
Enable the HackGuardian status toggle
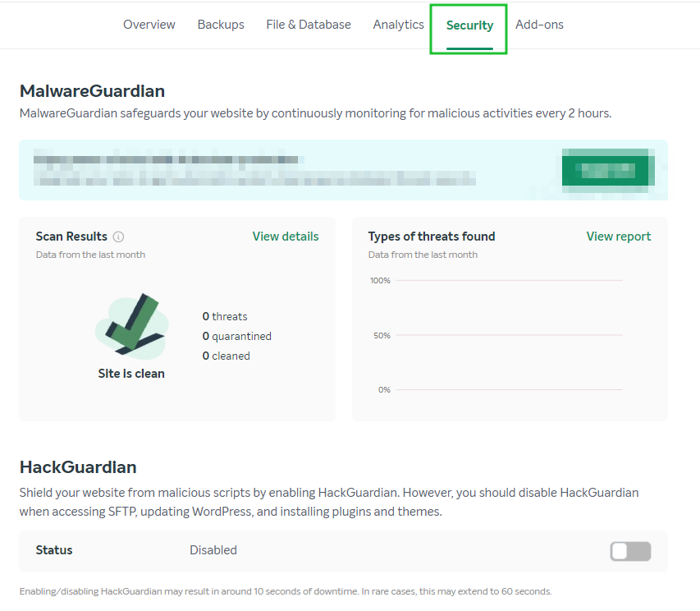coord(630,551)
